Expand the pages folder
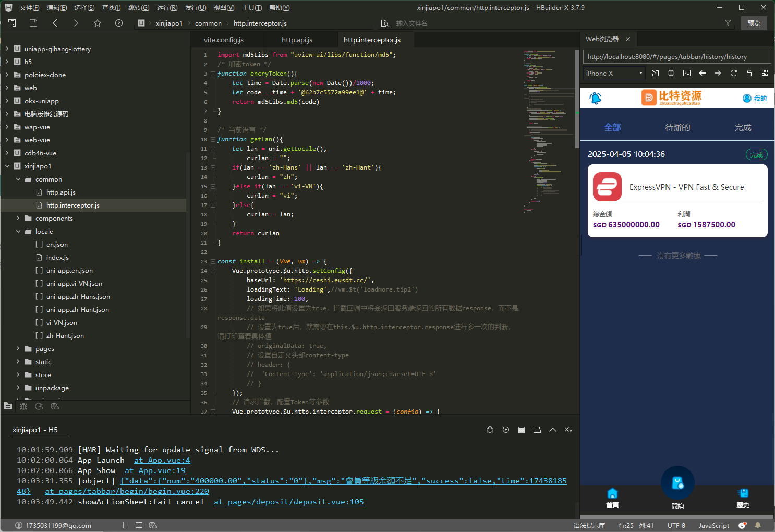This screenshot has width=775, height=532. [x=18, y=348]
